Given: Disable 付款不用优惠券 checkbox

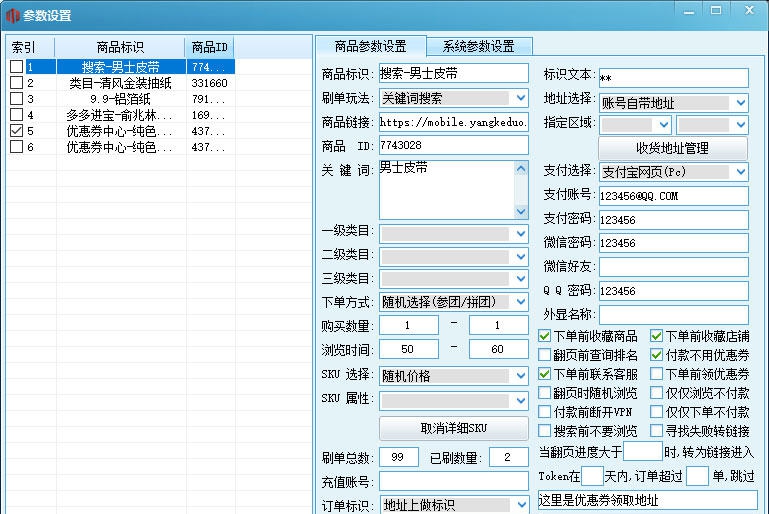Looking at the screenshot, I should 657,356.
